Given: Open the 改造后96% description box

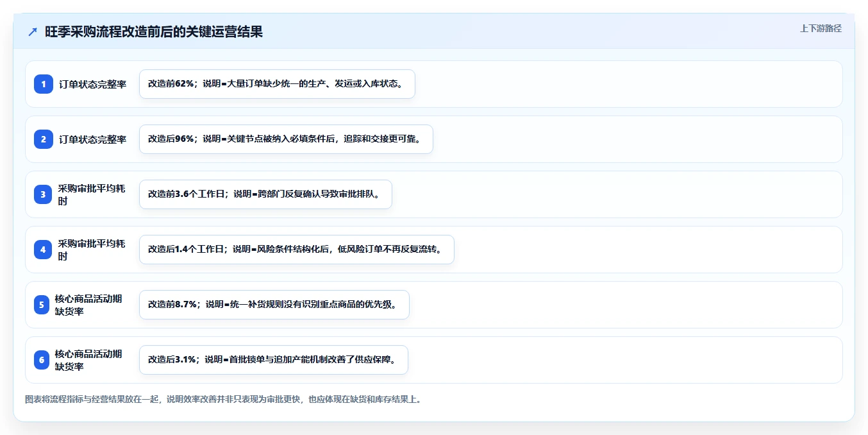Looking at the screenshot, I should (x=286, y=139).
